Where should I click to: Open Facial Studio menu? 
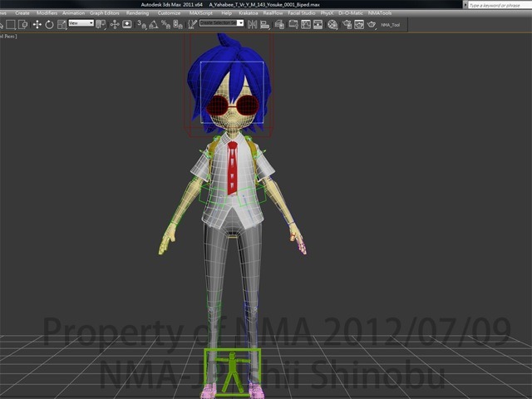[302, 13]
